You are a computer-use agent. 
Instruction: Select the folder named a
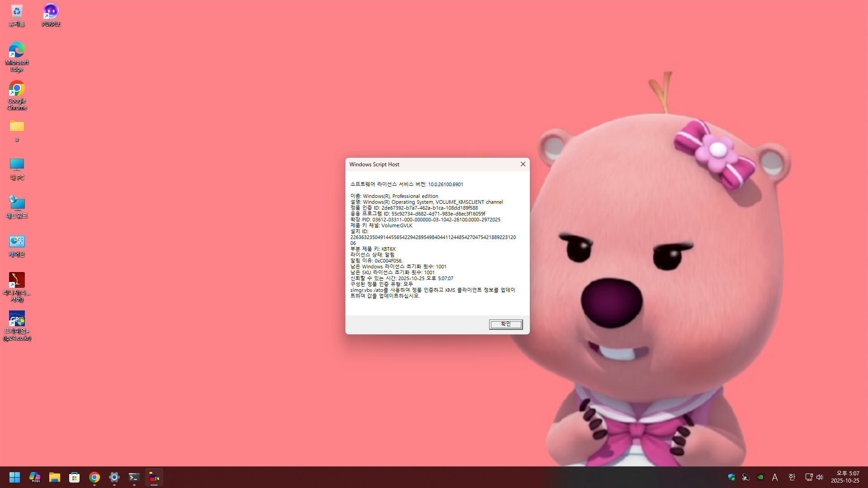pos(17,131)
